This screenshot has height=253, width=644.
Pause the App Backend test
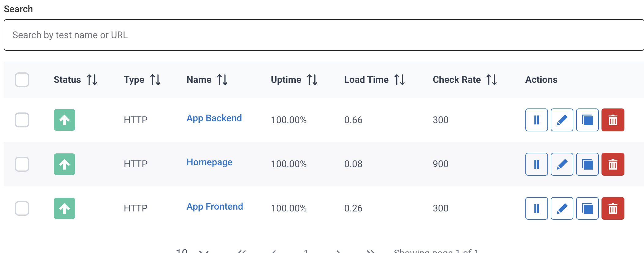536,120
